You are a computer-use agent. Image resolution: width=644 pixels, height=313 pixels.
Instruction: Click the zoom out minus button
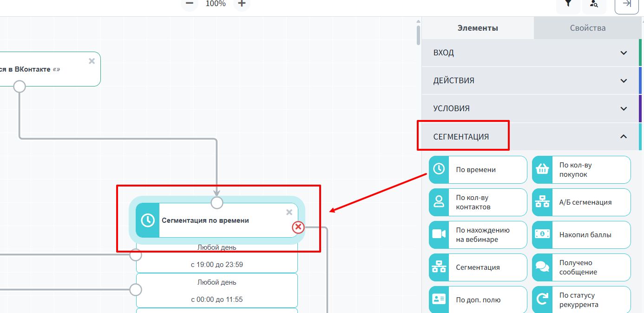tap(189, 4)
